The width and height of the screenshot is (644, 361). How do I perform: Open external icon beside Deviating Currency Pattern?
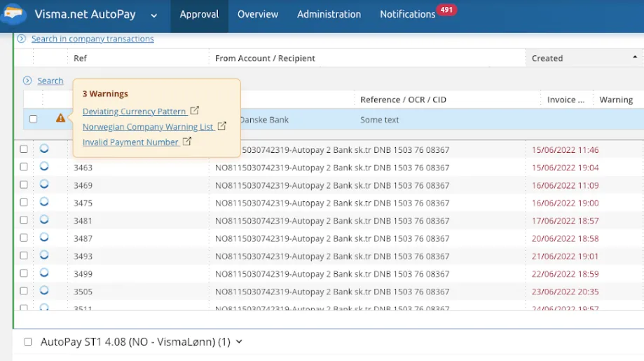195,111
